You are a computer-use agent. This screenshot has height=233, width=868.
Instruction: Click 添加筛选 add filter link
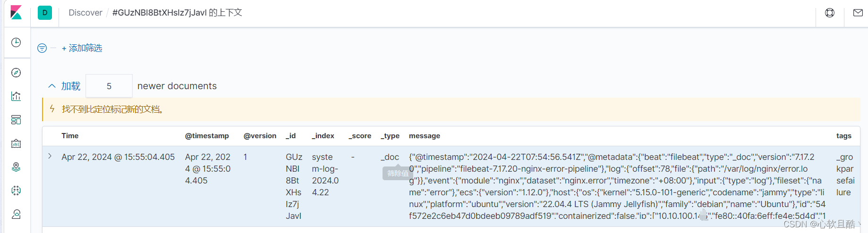(82, 48)
